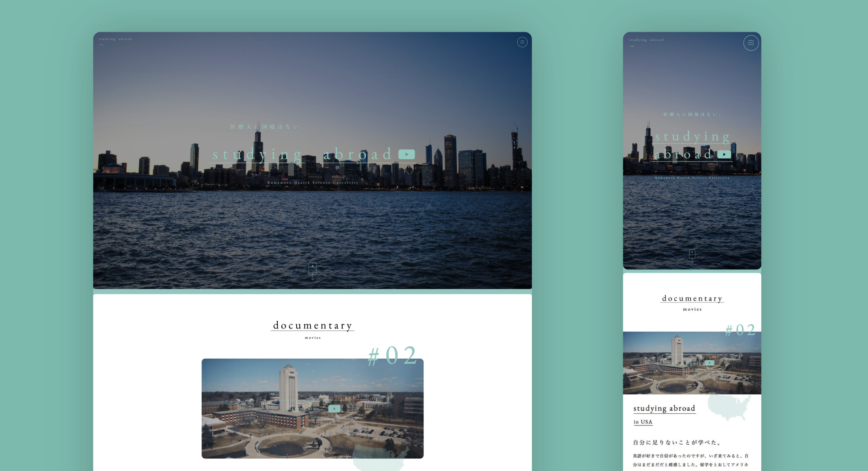Click the mobile 'documentary' section heading
Image resolution: width=868 pixels, height=471 pixels.
click(x=692, y=299)
